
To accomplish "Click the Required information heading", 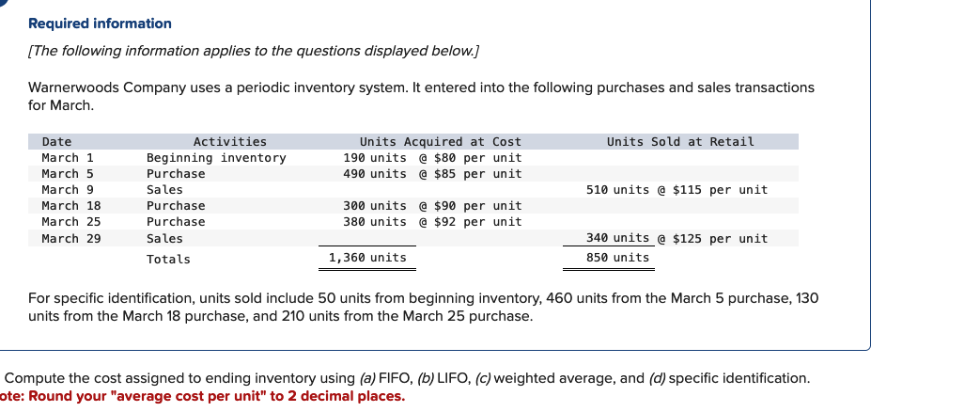I will [100, 24].
